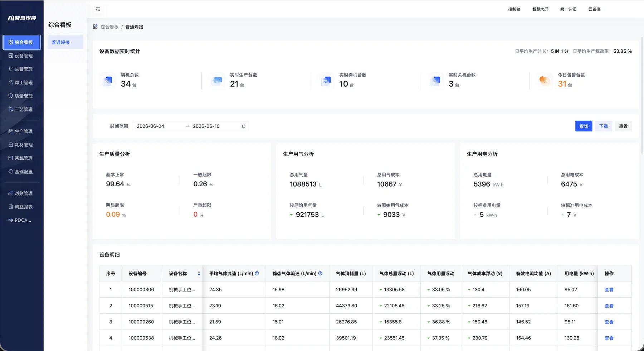Screen dimensions: 644x351
Task: Expand 设备管理 in the sidebar
Action: click(x=22, y=56)
